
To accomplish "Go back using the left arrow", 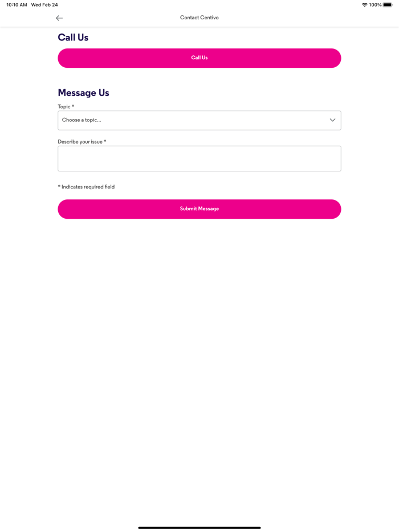I will point(59,18).
